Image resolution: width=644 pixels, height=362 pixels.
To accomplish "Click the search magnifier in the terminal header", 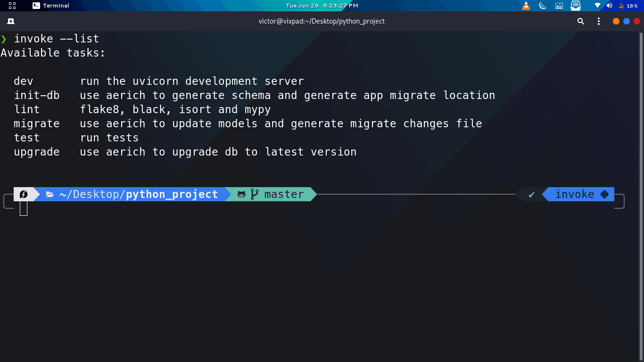I will 580,21.
